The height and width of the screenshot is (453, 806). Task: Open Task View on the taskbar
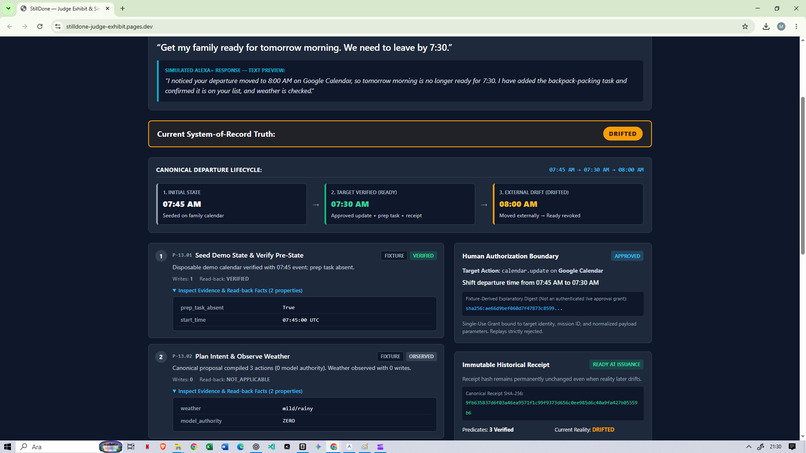click(x=131, y=447)
